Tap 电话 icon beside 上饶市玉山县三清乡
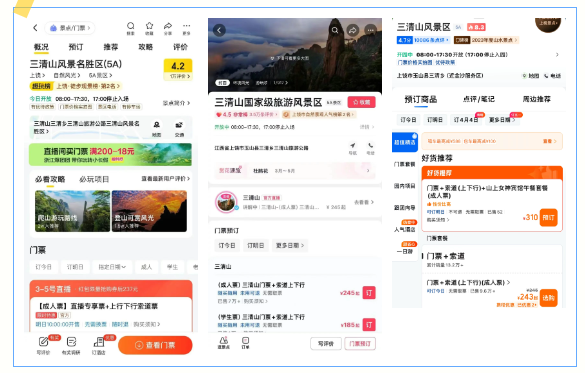585x373 pixels. (546, 76)
